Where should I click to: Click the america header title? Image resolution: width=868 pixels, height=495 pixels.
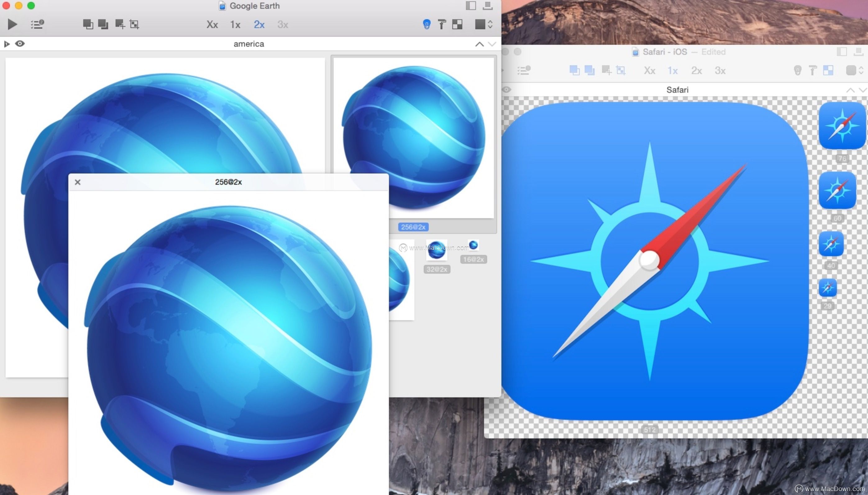(249, 44)
